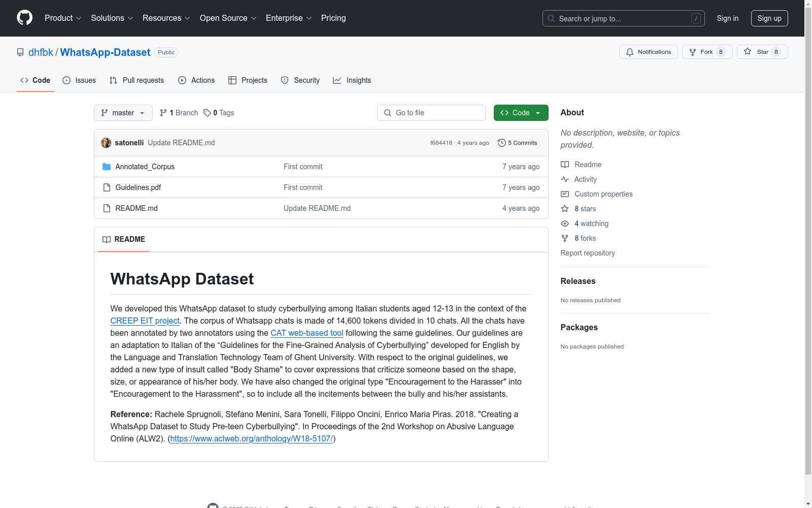The height and width of the screenshot is (508, 812).
Task: View the 0 Tags list
Action: point(219,113)
